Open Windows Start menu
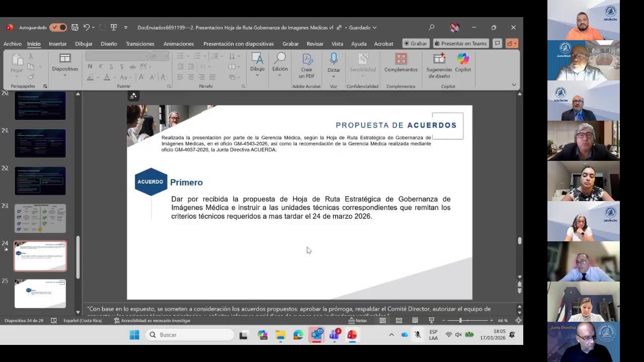The width and height of the screenshot is (644, 362). [134, 335]
